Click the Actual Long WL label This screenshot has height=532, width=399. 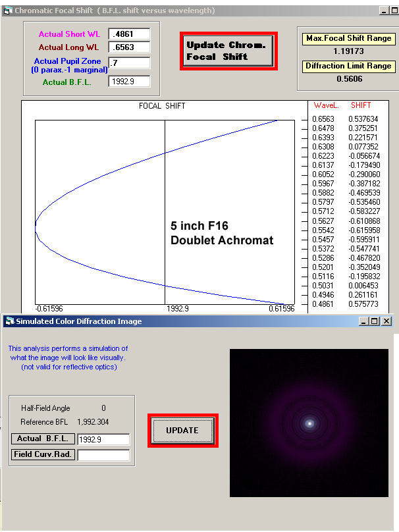tap(68, 47)
